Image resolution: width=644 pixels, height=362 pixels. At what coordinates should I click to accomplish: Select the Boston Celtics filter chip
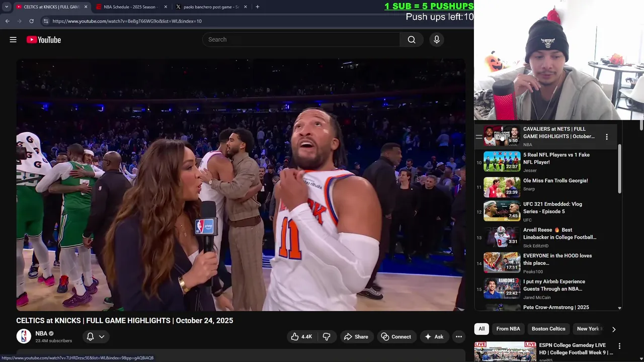548,329
